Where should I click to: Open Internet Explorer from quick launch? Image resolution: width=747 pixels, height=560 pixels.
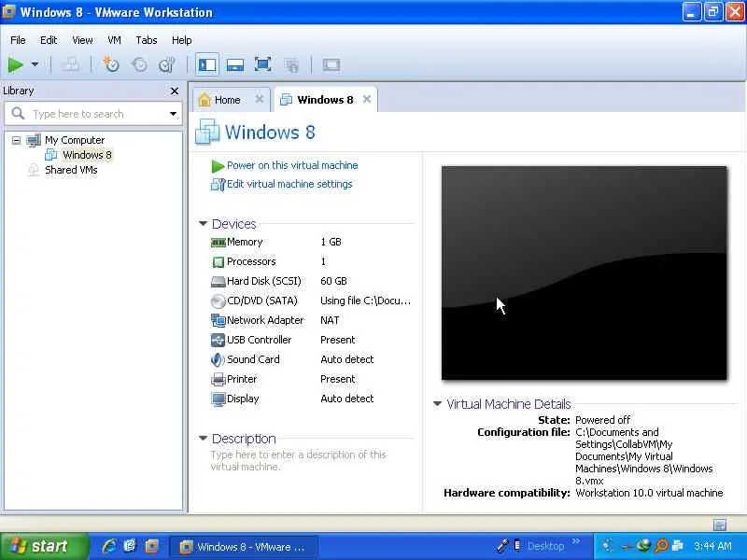(x=109, y=546)
